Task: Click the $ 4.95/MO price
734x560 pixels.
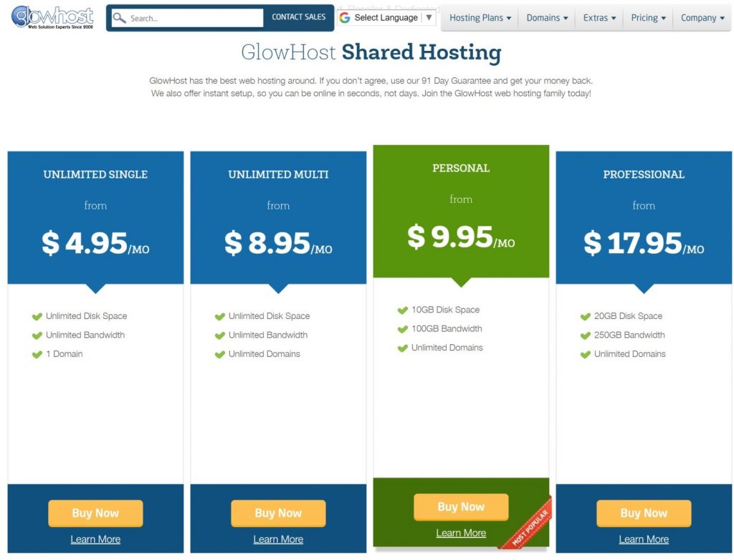Action: [95, 243]
